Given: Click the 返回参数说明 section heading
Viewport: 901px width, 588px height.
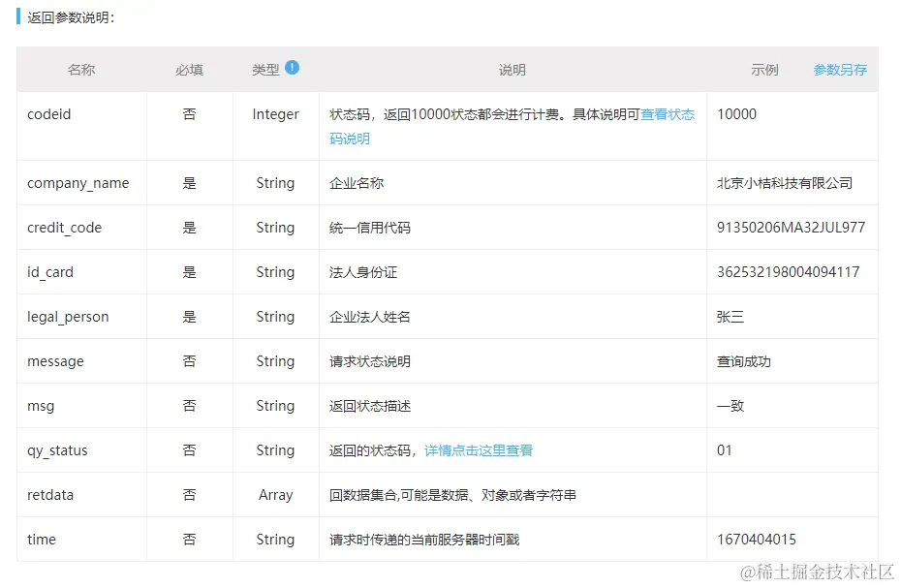Looking at the screenshot, I should click(72, 17).
